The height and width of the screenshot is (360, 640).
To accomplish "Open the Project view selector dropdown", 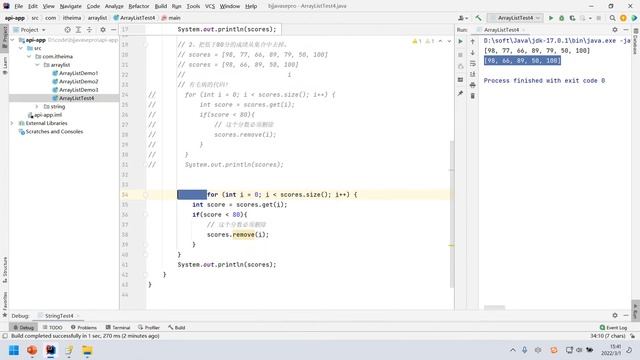I will click(x=29, y=30).
